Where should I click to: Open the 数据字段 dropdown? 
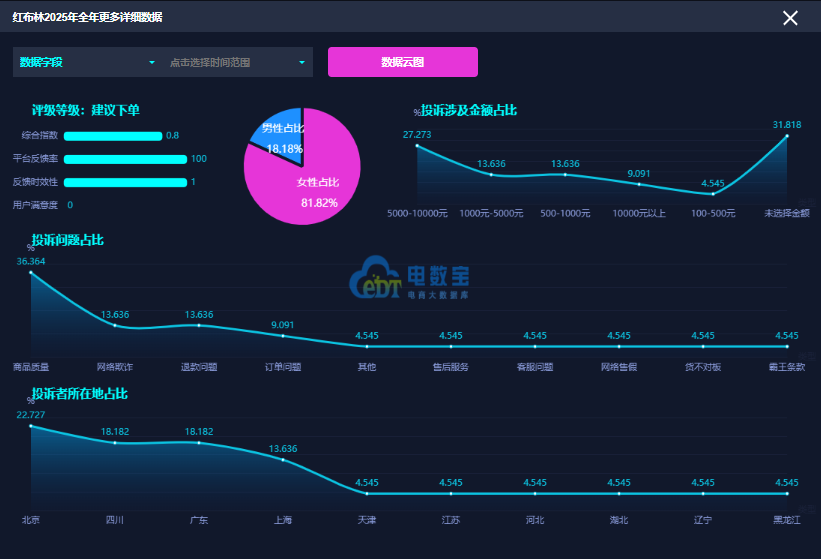click(x=88, y=62)
